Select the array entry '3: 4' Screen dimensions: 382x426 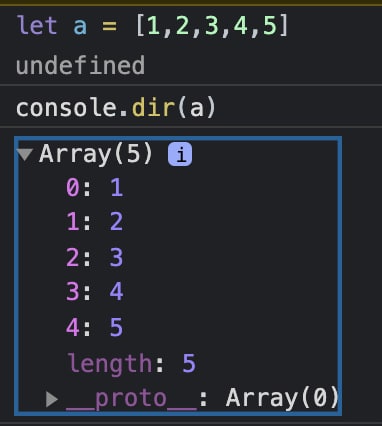coord(95,291)
